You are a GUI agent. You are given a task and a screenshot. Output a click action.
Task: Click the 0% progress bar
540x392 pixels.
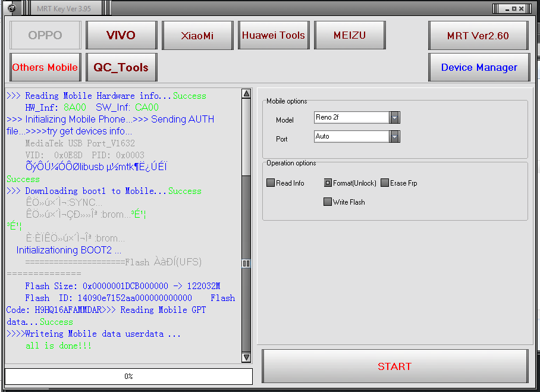point(128,376)
